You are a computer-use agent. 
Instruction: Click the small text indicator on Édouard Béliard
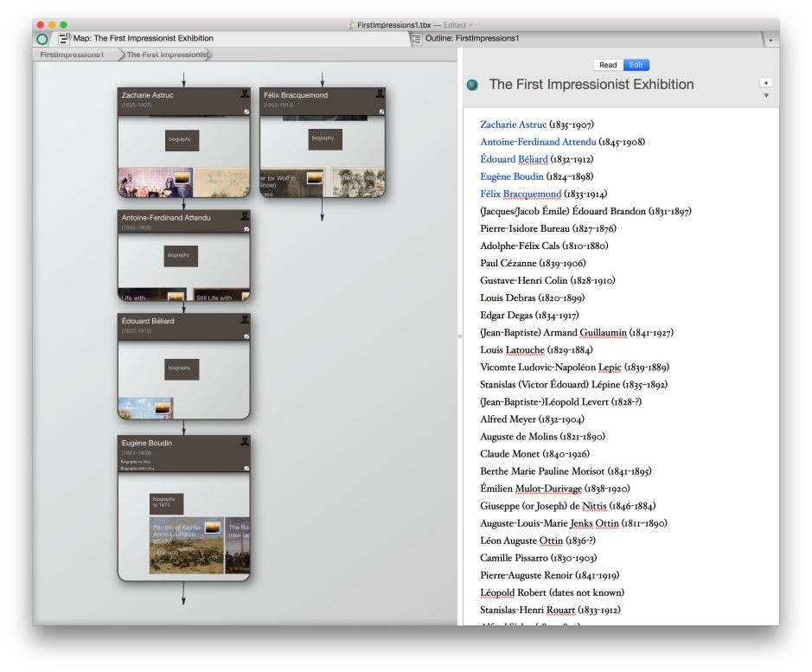click(246, 336)
